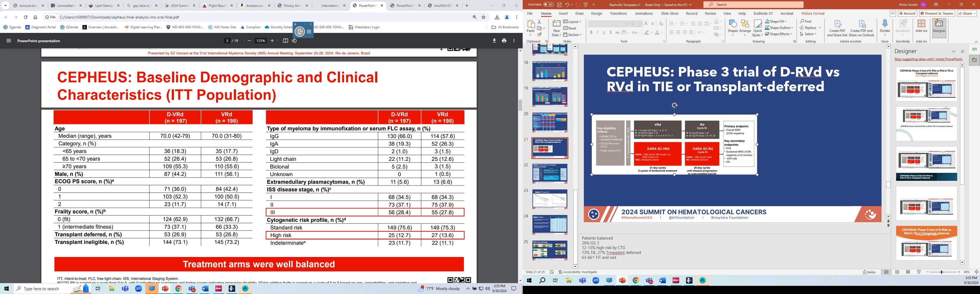The width and height of the screenshot is (980, 294).
Task: Switch to the Design ribbon tab
Action: (596, 13)
